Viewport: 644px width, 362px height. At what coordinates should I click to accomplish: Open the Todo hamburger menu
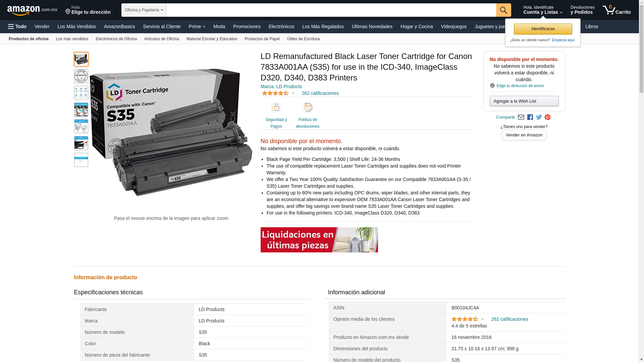click(x=17, y=26)
